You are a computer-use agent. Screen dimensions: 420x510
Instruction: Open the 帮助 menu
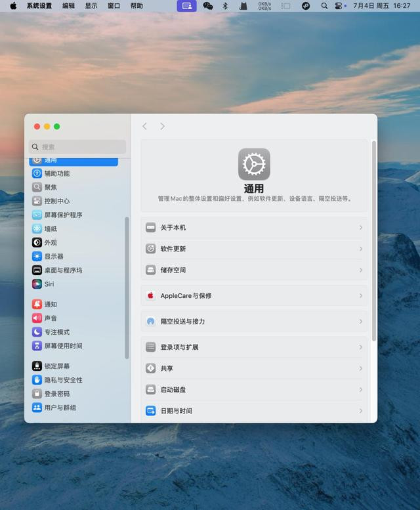[136, 6]
